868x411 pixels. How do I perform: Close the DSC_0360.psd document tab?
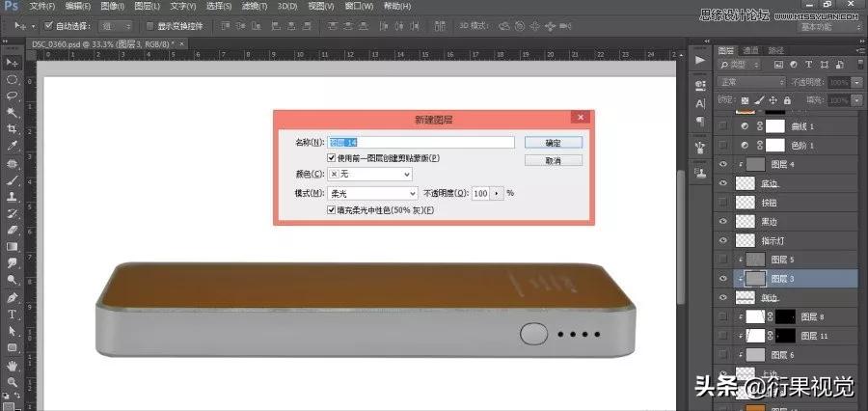[x=181, y=43]
